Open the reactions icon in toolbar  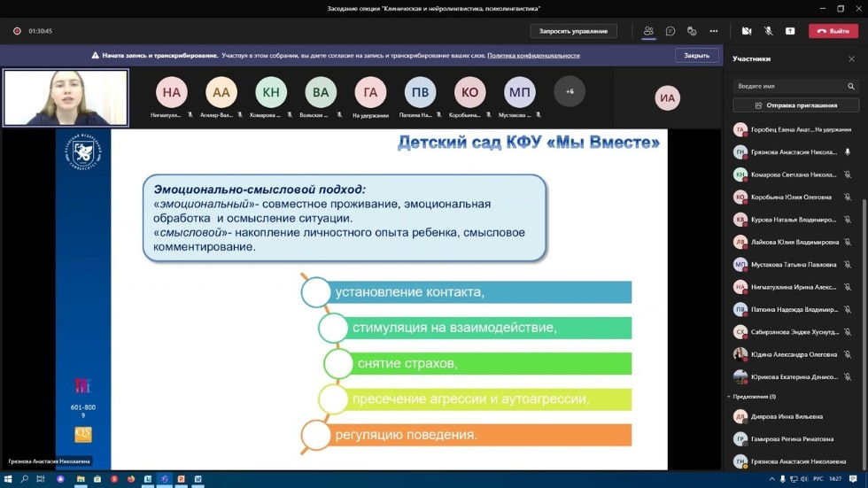[693, 31]
